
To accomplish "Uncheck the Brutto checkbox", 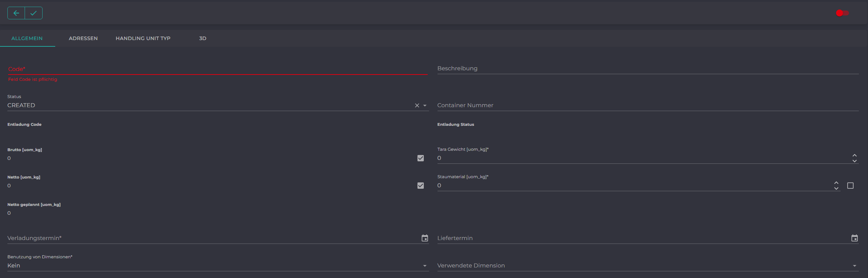I will tap(421, 158).
